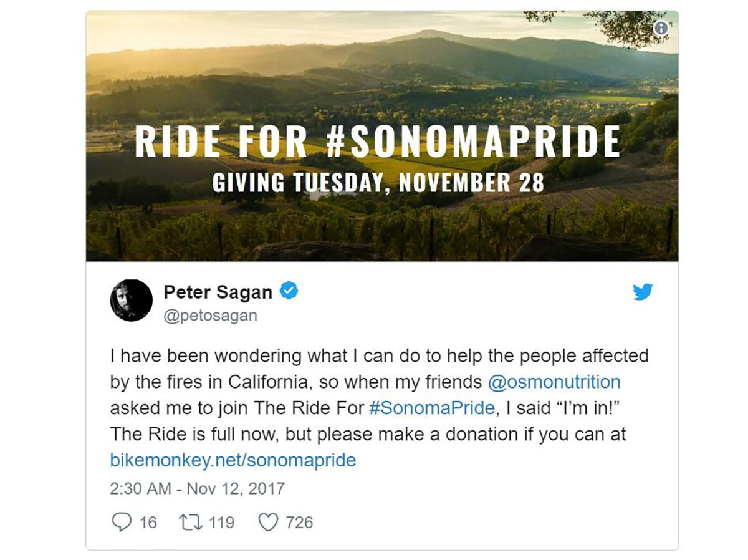
Task: Click the info icon on banner image
Action: click(661, 28)
